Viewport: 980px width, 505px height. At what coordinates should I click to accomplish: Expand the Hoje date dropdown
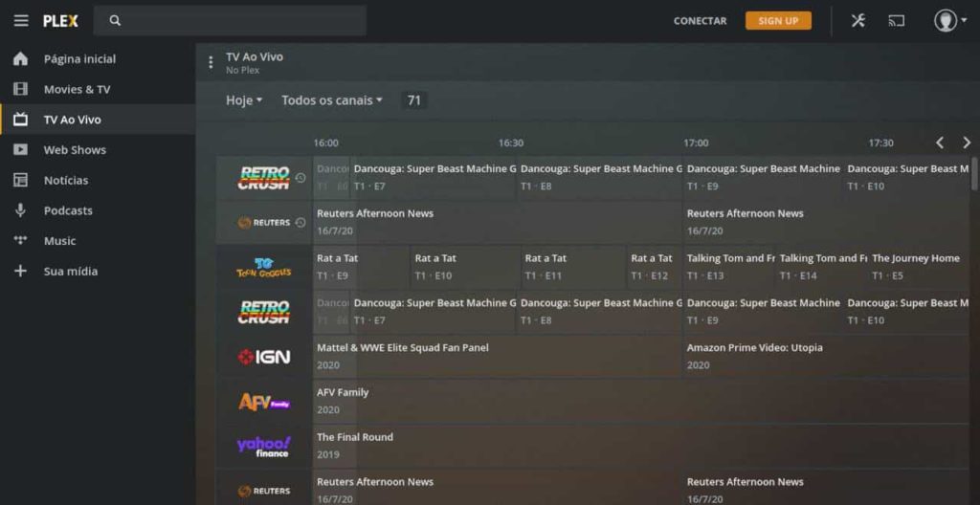click(244, 100)
